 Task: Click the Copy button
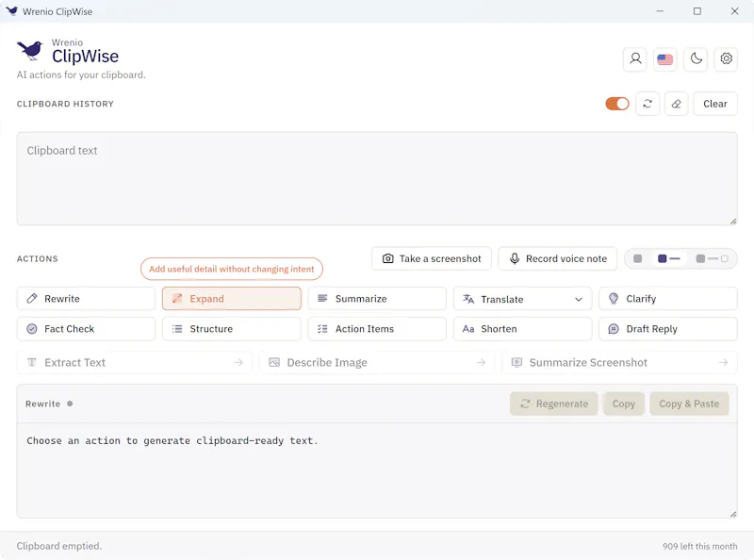(x=623, y=404)
